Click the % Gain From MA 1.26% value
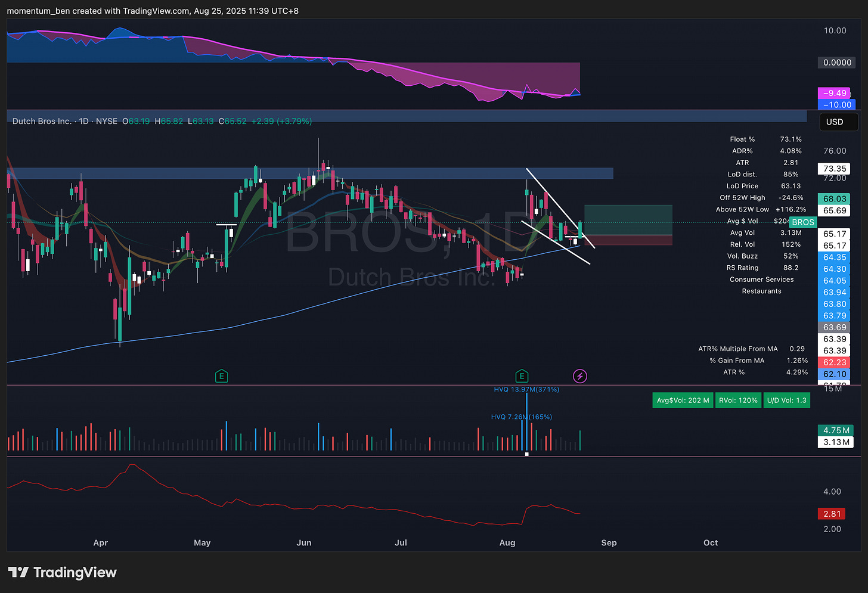 797,361
